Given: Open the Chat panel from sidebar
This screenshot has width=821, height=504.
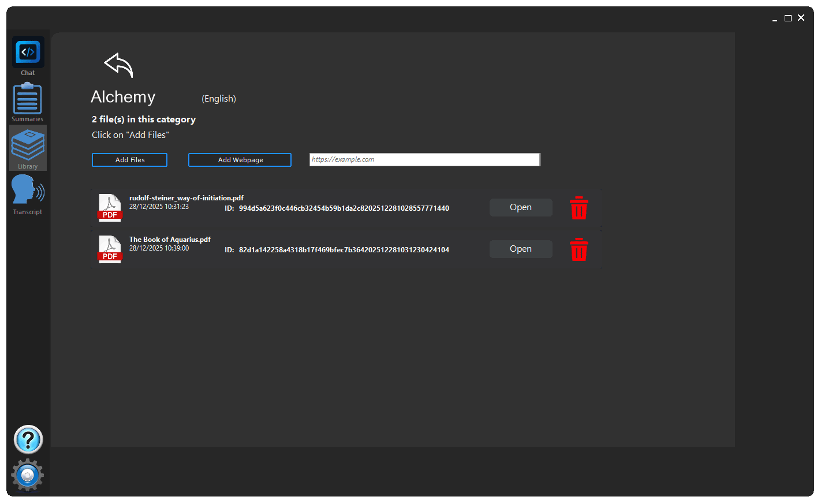Looking at the screenshot, I should (28, 54).
